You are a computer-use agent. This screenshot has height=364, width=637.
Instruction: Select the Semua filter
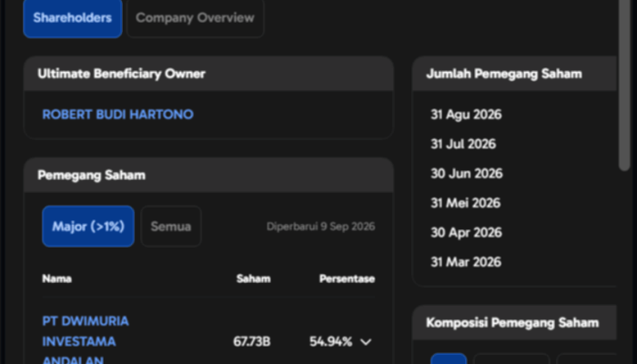point(171,227)
